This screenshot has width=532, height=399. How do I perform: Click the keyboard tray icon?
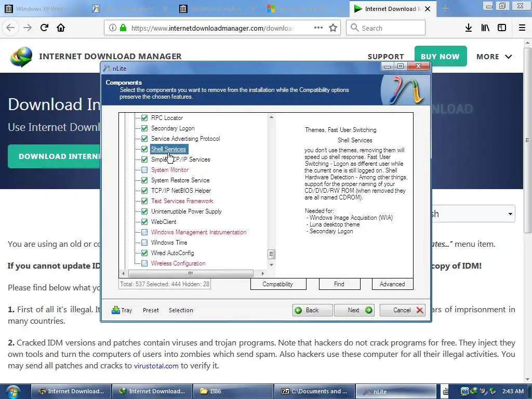pyautogui.click(x=445, y=392)
